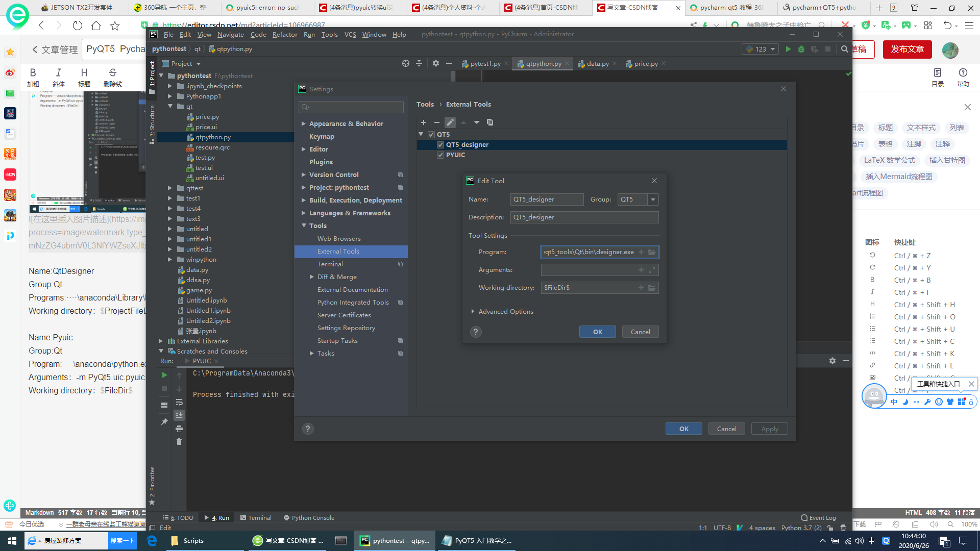Click the edit tool pencil icon
Viewport: 980px width, 551px height.
(x=450, y=122)
